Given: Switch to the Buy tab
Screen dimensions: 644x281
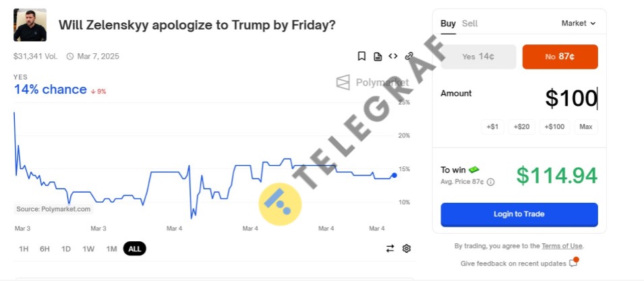Looking at the screenshot, I should (448, 23).
